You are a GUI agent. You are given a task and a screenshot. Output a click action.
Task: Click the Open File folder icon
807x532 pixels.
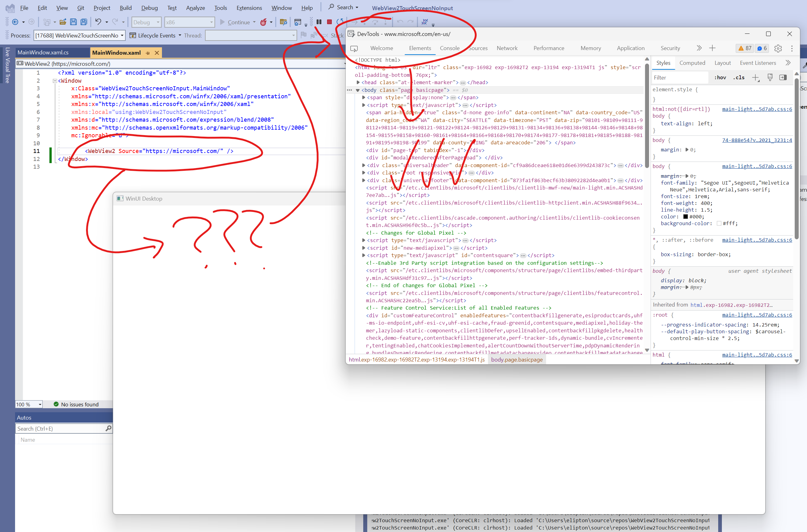(63, 22)
